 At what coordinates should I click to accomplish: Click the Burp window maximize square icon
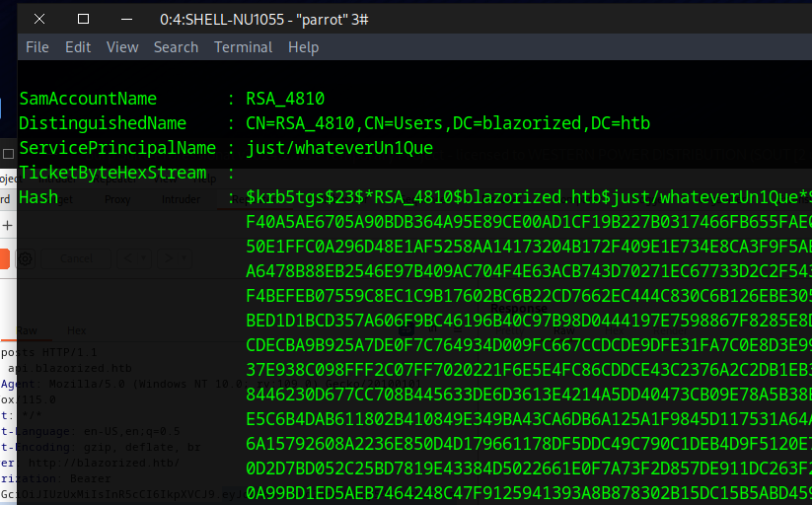click(x=7, y=153)
